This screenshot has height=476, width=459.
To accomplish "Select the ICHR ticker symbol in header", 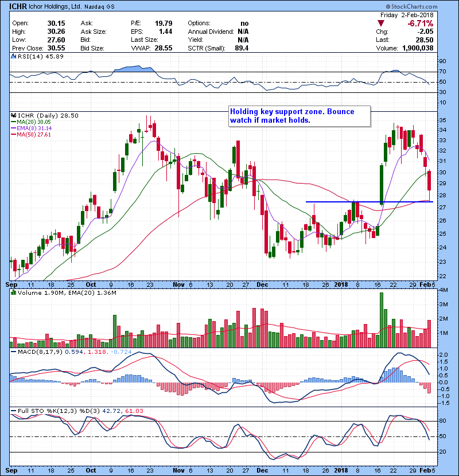I will [18, 6].
